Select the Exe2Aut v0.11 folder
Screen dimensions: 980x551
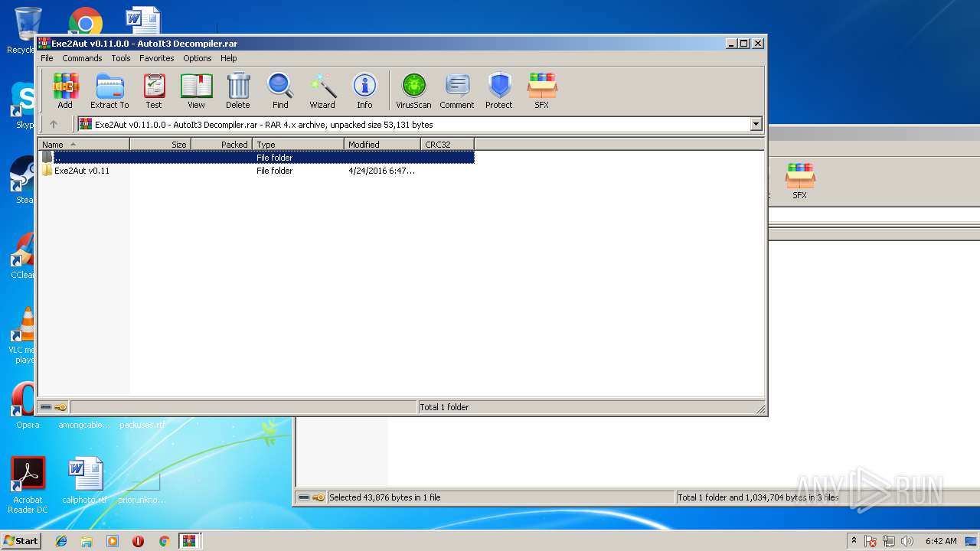tap(81, 171)
